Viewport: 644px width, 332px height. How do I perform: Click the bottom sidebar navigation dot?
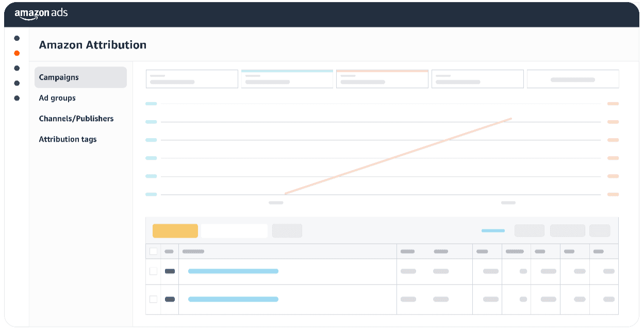pyautogui.click(x=17, y=98)
